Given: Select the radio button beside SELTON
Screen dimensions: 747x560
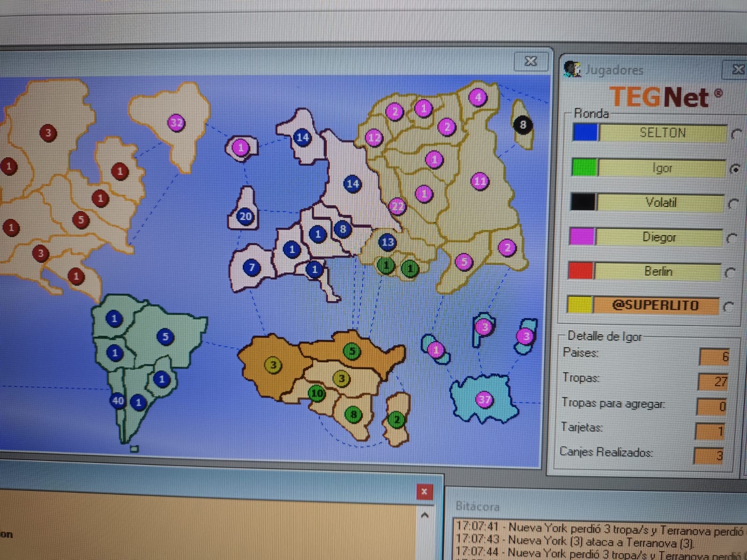Looking at the screenshot, I should click(736, 134).
